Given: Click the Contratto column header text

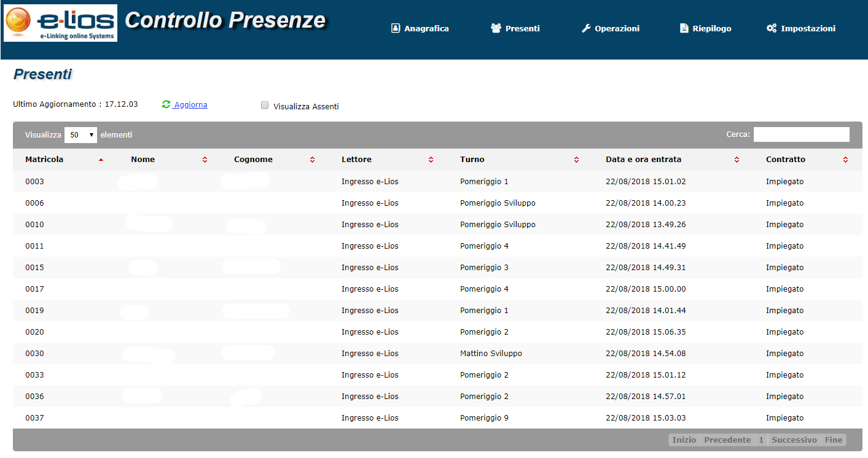Looking at the screenshot, I should coord(786,160).
